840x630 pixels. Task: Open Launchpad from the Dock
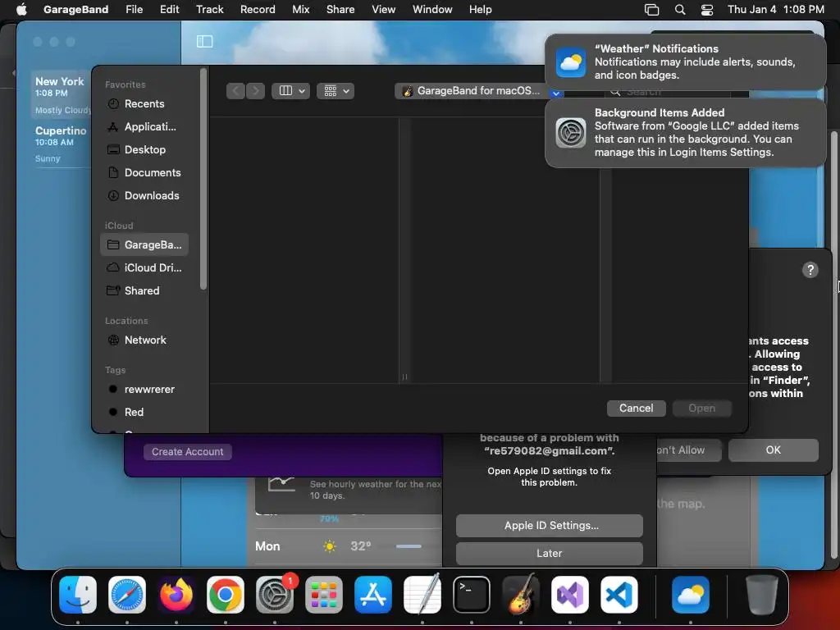pyautogui.click(x=324, y=595)
